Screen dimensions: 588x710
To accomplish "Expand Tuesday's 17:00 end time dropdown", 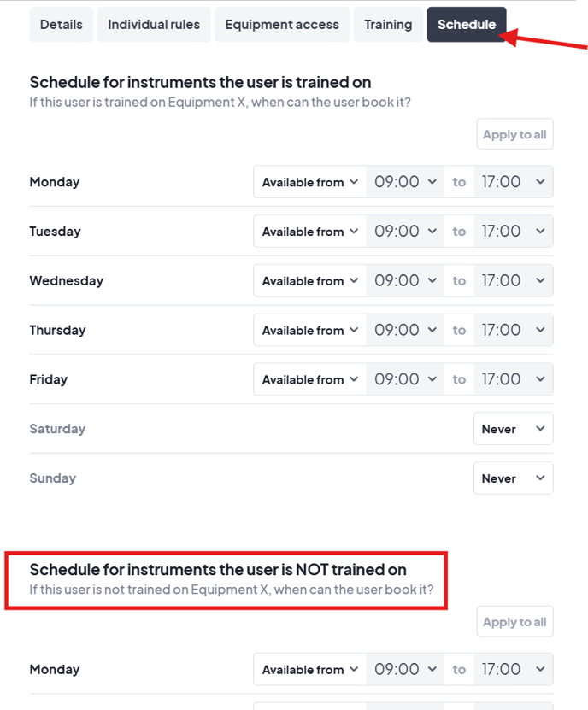I will point(513,232).
